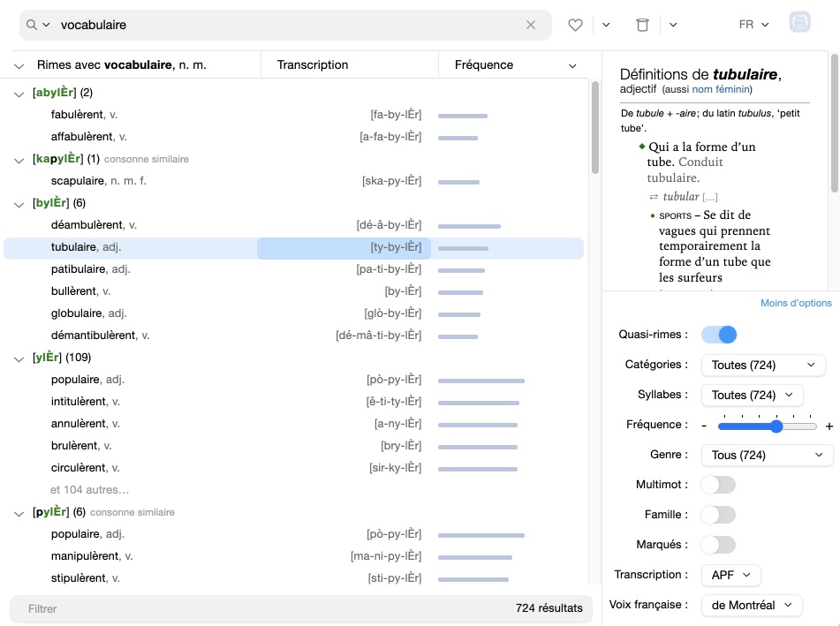Enable the Famille switch
Image resolution: width=840 pixels, height=626 pixels.
(717, 515)
